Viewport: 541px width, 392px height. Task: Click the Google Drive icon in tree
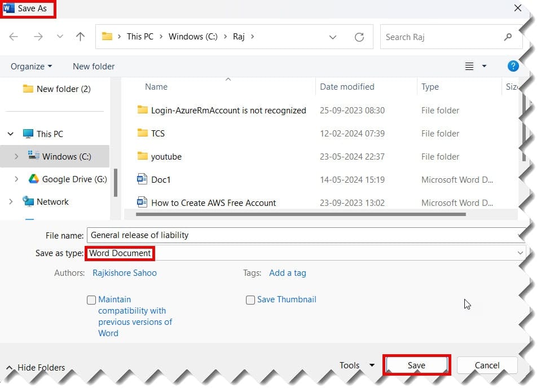tap(33, 179)
